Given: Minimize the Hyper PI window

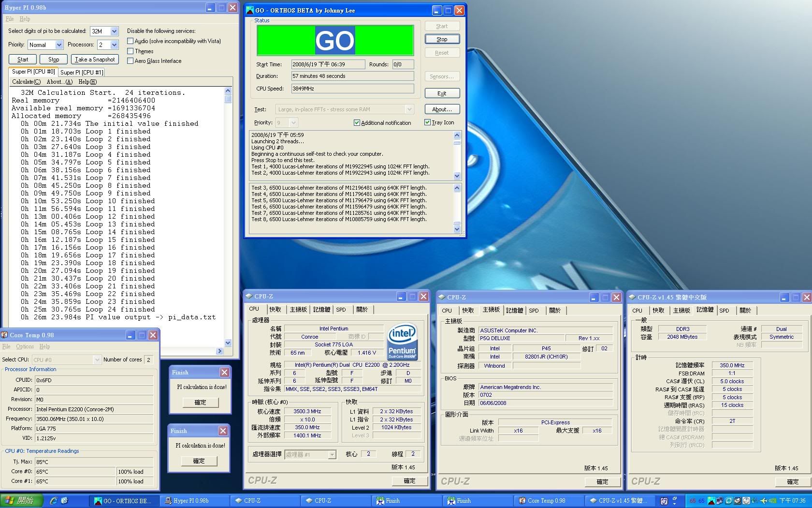Looking at the screenshot, I should click(x=210, y=8).
